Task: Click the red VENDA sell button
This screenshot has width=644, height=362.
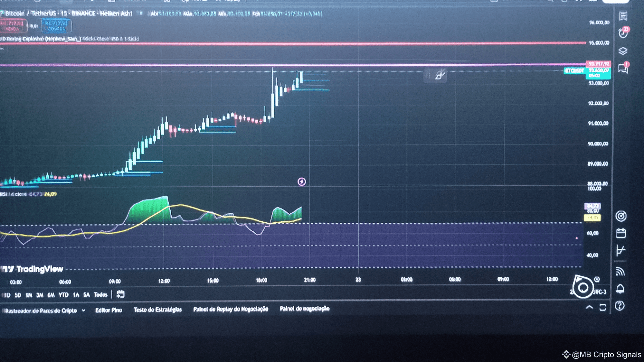Action: pyautogui.click(x=14, y=25)
